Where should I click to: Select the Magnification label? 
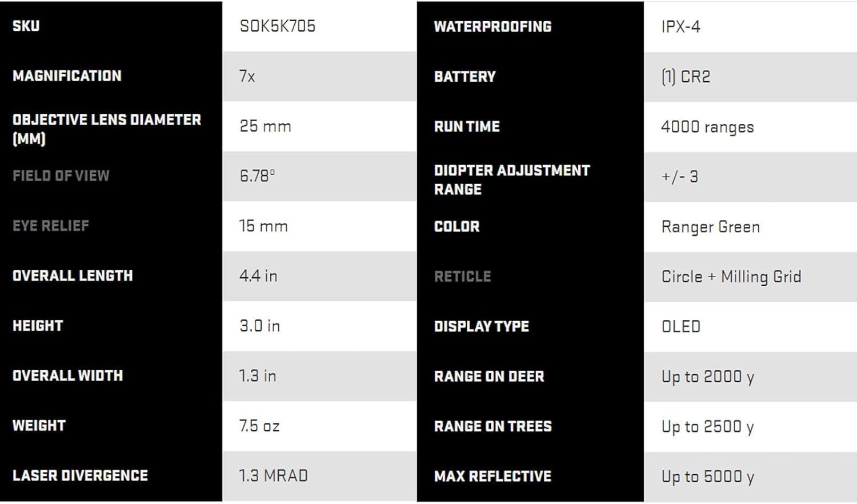click(67, 76)
